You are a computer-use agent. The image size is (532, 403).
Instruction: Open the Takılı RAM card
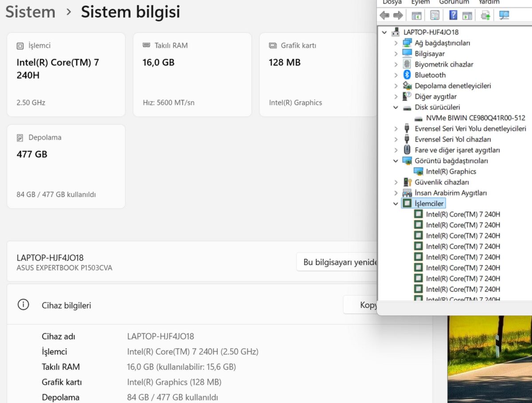[192, 75]
